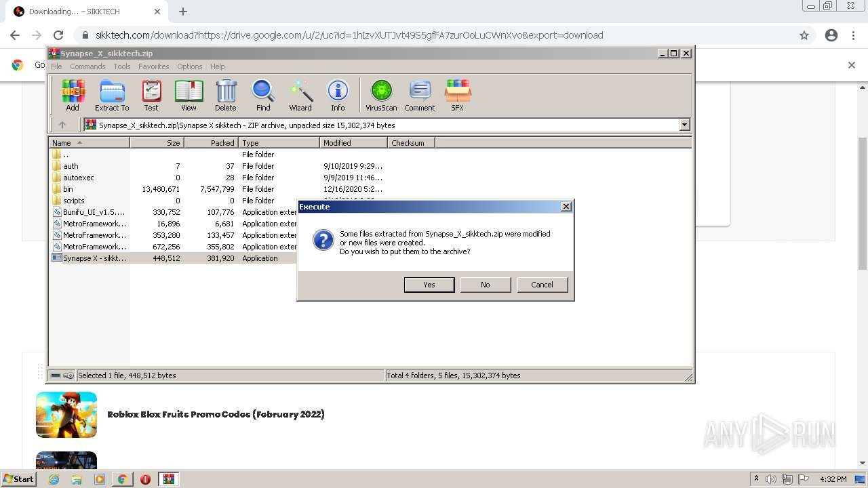Open the Wizard tool icon
This screenshot has width=868, height=488.
pyautogui.click(x=300, y=95)
